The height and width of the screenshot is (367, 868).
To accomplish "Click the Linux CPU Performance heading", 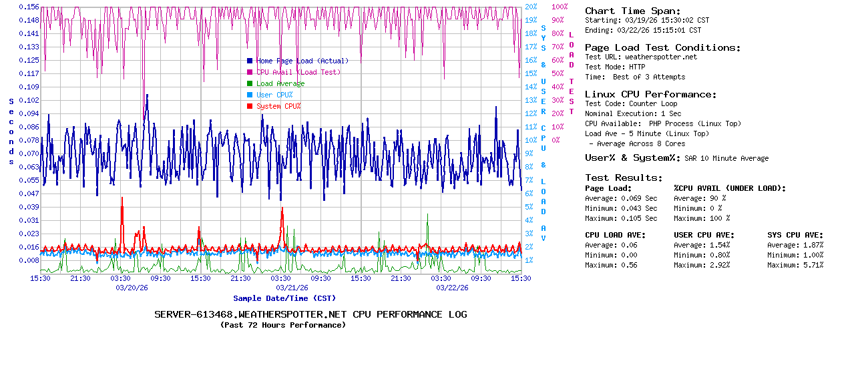I will coord(650,94).
